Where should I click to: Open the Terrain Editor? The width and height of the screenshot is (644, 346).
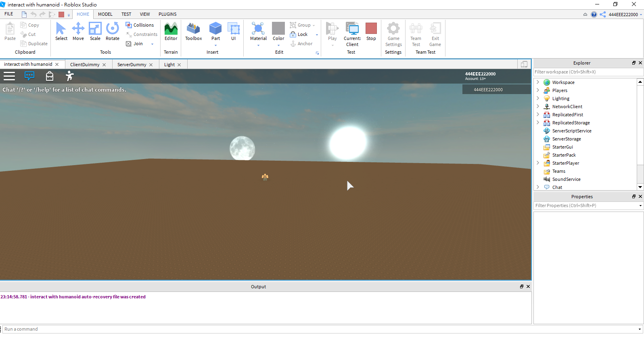[x=171, y=31]
